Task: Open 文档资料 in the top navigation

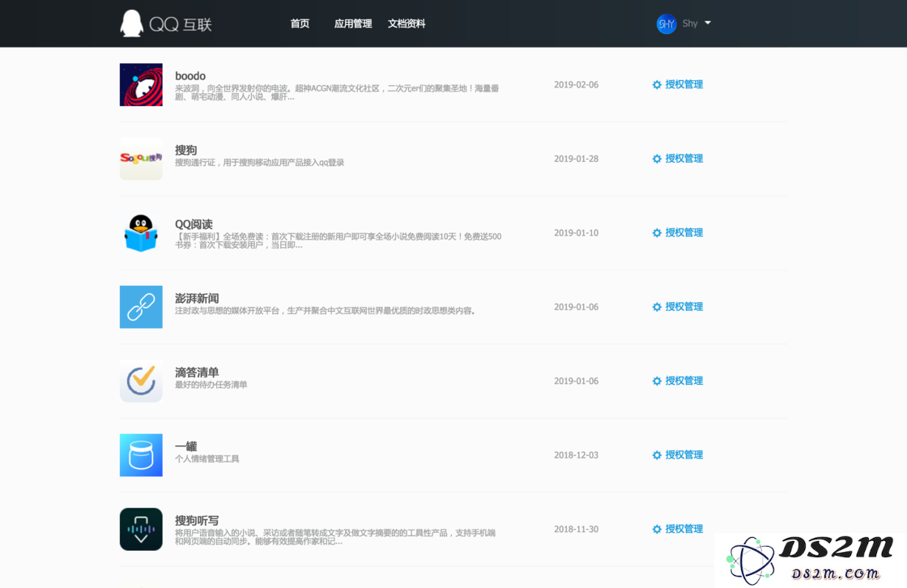Action: coord(407,23)
